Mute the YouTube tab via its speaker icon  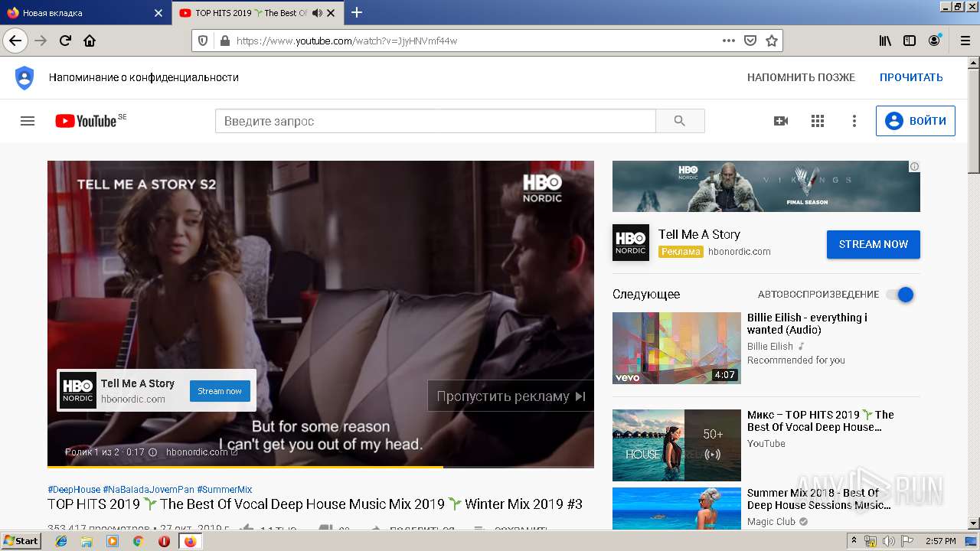pos(318,13)
